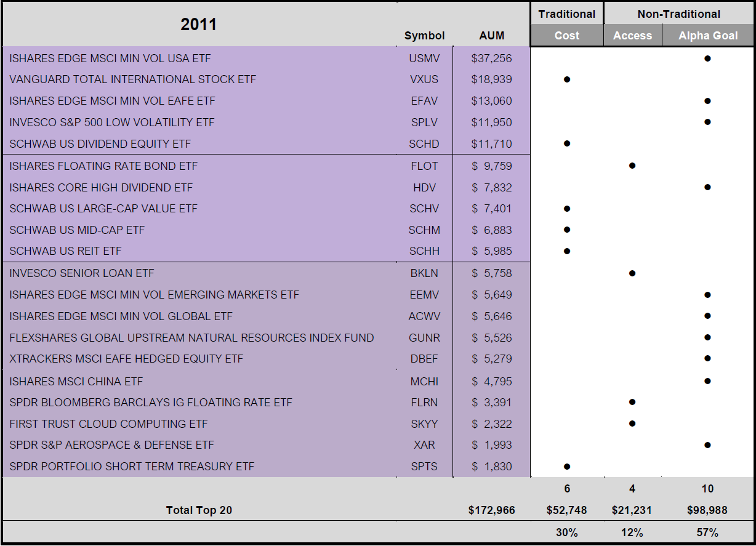The height and width of the screenshot is (546, 756).
Task: Select the $18,939 AUM value
Action: coord(491,79)
